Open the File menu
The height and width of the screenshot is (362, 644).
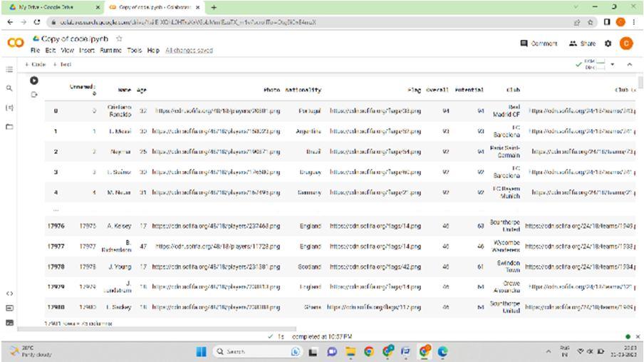pyautogui.click(x=36, y=50)
